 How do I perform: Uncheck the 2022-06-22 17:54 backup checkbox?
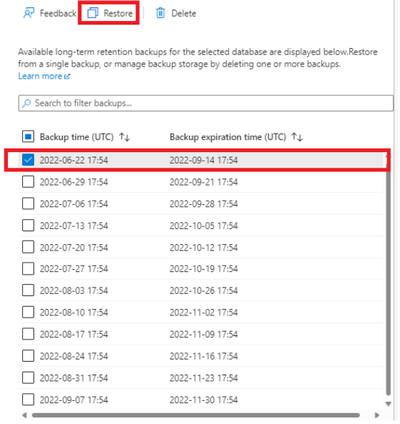pyautogui.click(x=28, y=160)
